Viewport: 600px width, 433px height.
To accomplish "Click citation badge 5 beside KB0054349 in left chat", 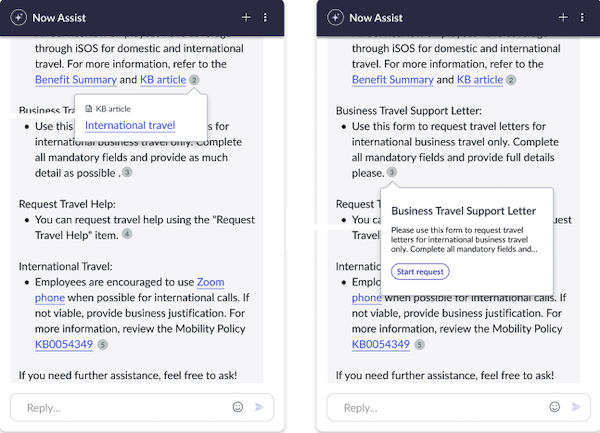I will tap(103, 345).
